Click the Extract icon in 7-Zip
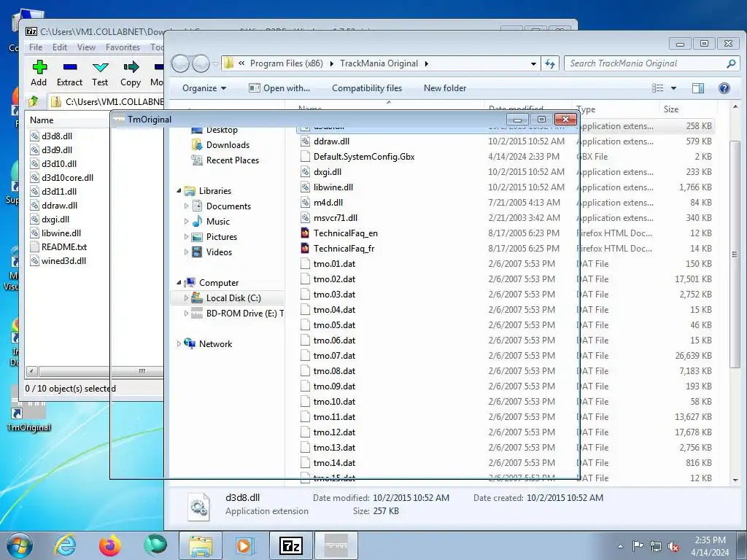The height and width of the screenshot is (560, 747). point(69,74)
